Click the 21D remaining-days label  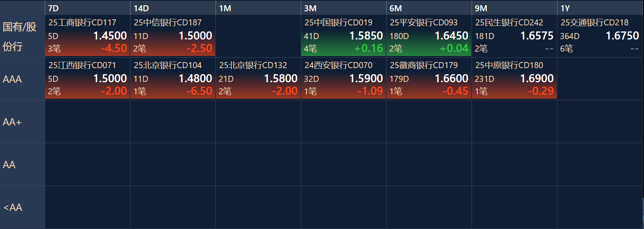point(226,79)
